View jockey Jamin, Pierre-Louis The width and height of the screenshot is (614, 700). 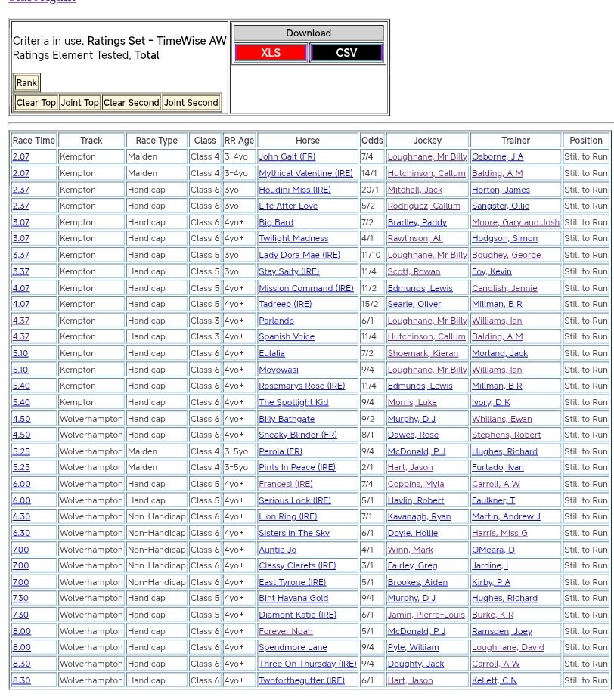pyautogui.click(x=426, y=615)
